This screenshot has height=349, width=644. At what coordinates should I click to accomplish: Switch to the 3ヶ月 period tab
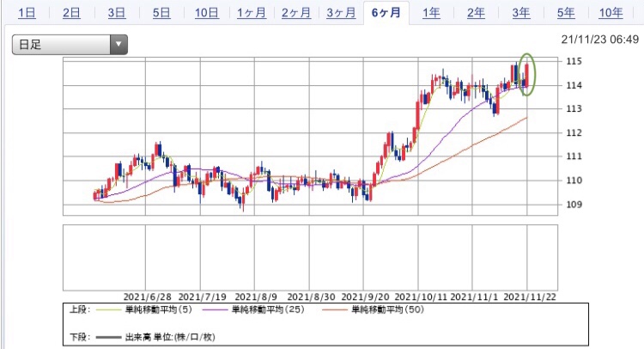[x=341, y=13]
